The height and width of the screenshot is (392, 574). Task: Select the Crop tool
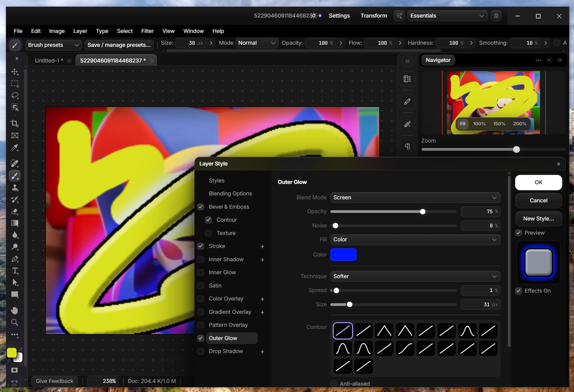pos(15,123)
